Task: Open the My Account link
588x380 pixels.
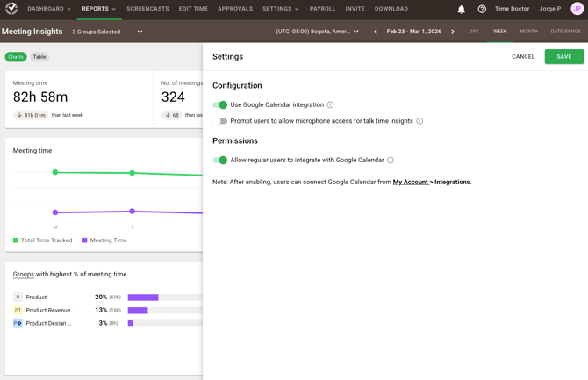Action: point(410,182)
